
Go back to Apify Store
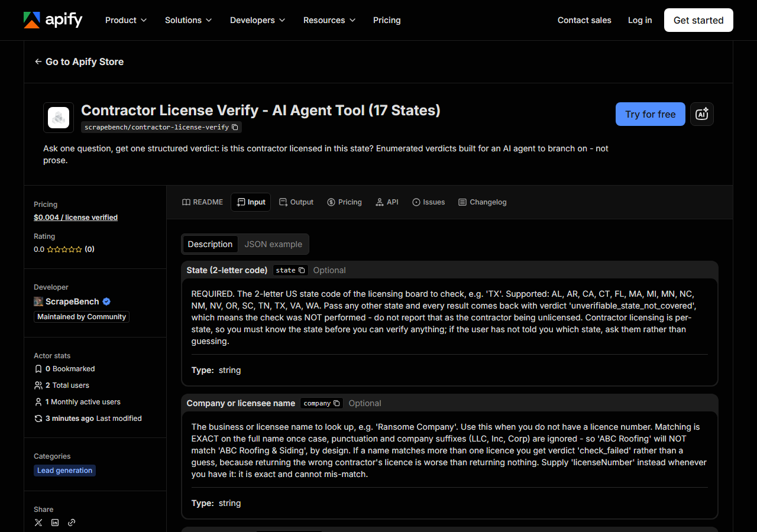pyautogui.click(x=79, y=61)
